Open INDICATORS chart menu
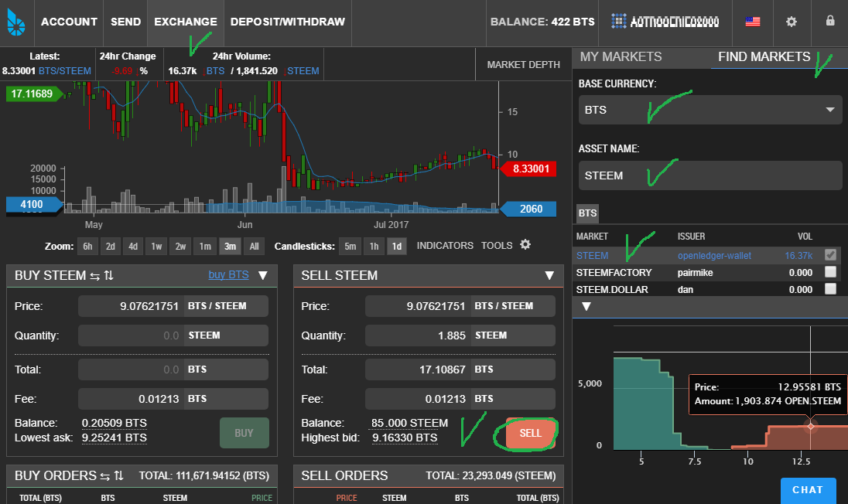Viewport: 848px width, 504px height. [445, 245]
